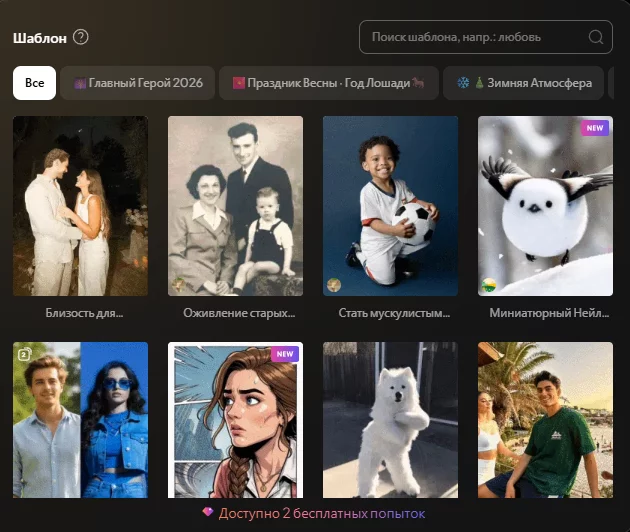Choose the dancing white dog template

pyautogui.click(x=390, y=420)
